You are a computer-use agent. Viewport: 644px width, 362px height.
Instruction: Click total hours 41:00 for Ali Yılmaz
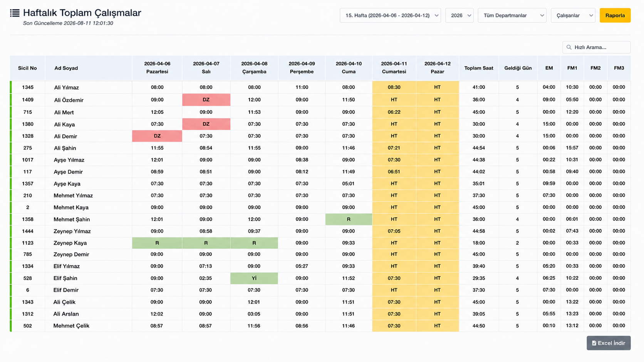pos(479,87)
